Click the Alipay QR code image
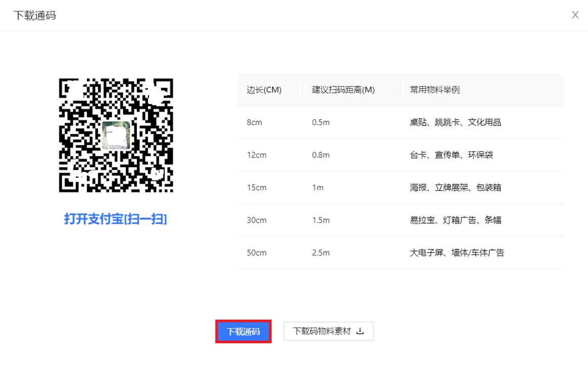Viewport: 588px width, 368px height. [116, 135]
